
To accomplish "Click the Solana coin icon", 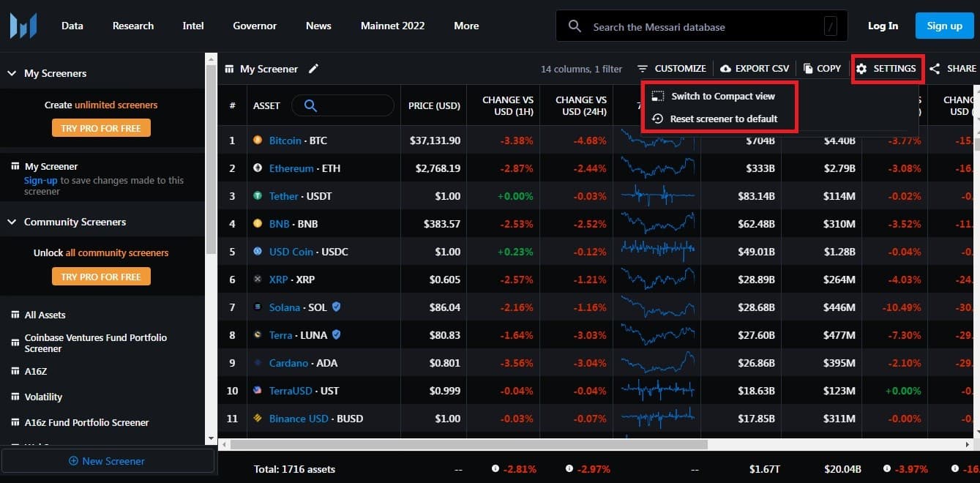I will [258, 307].
